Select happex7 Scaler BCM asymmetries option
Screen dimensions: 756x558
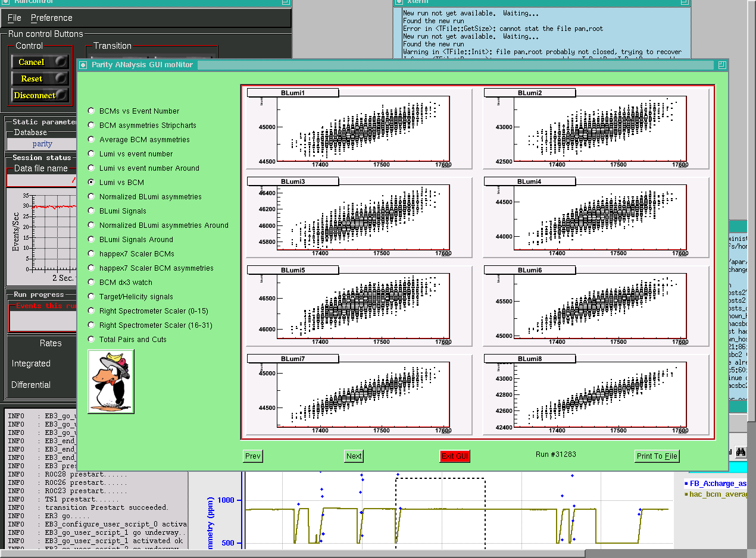[x=91, y=268]
